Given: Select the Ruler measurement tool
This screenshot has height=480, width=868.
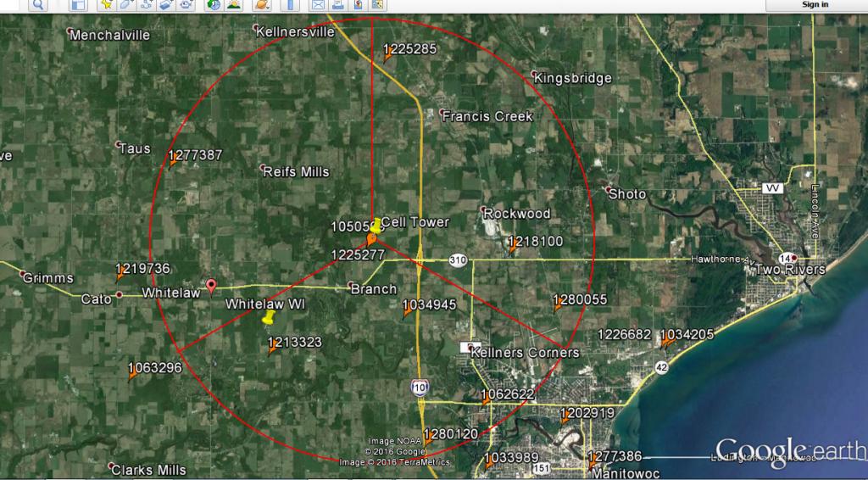Looking at the screenshot, I should tap(290, 4).
